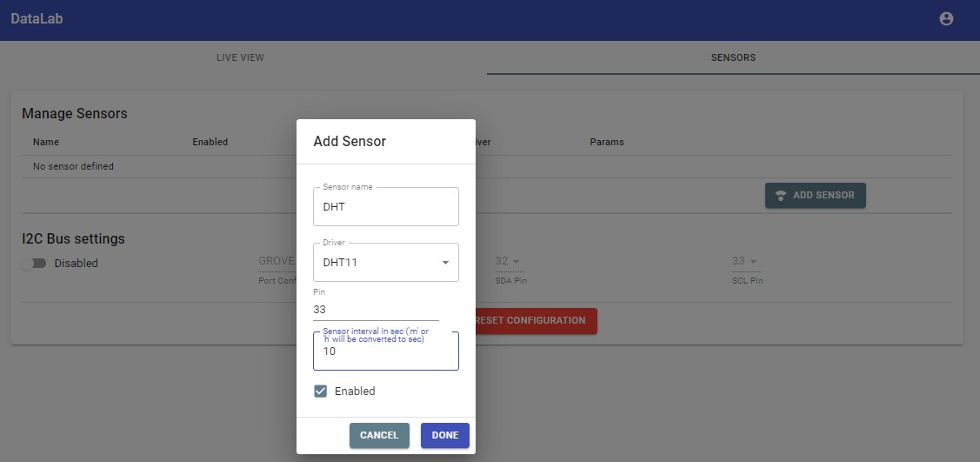Click the sensor icon on Add Sensor button
Viewport: 980px width, 462px height.
pos(781,196)
